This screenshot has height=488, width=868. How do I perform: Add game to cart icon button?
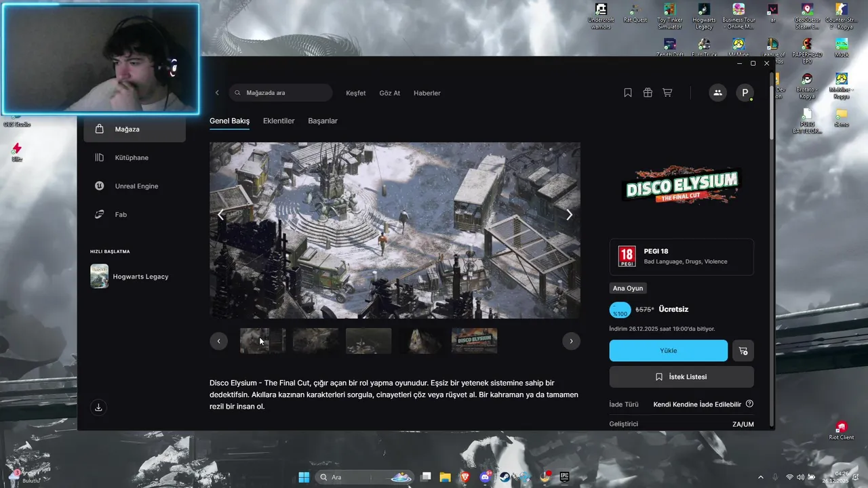pos(743,350)
